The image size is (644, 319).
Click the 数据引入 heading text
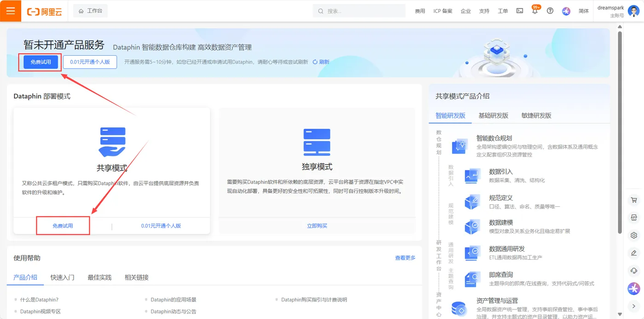501,172
